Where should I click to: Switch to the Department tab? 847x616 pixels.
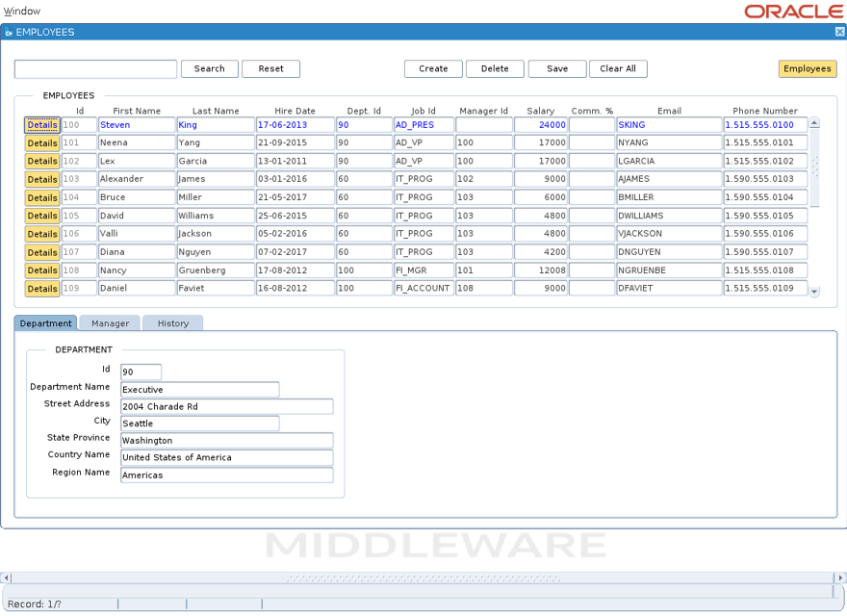45,323
